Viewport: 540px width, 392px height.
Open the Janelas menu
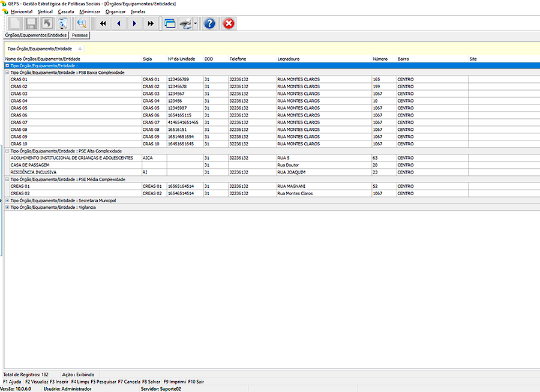(138, 12)
